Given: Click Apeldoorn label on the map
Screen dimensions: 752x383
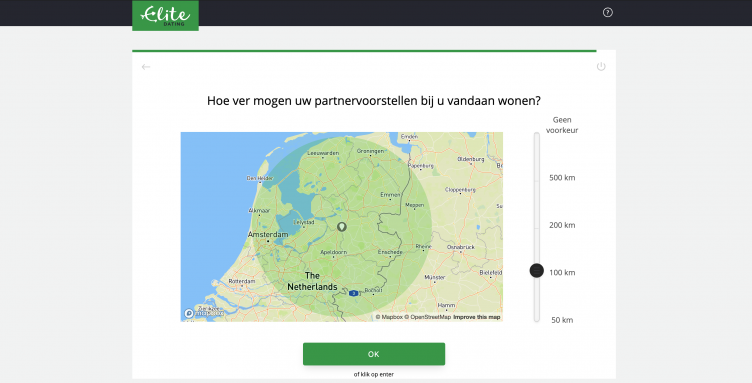Looking at the screenshot, I should 333,253.
